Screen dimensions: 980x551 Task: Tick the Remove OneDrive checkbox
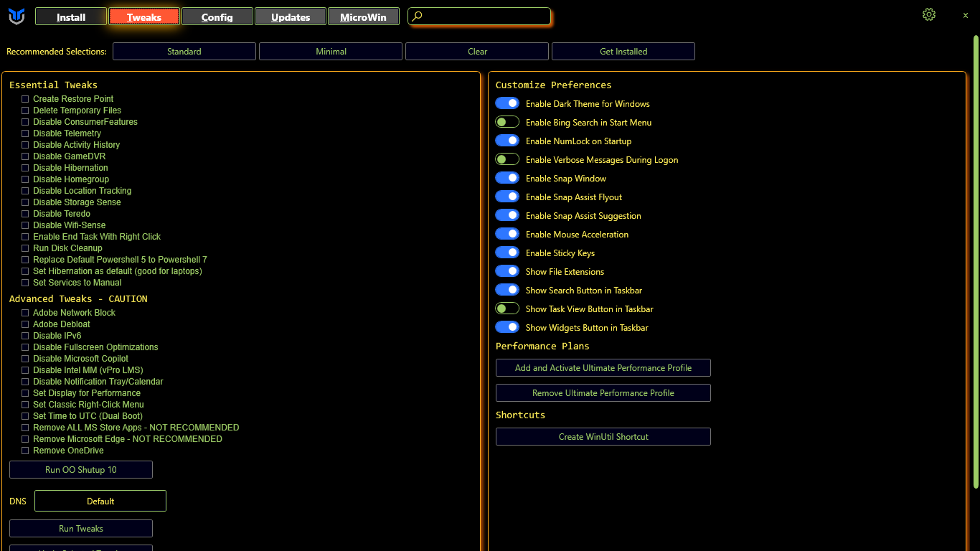coord(25,451)
